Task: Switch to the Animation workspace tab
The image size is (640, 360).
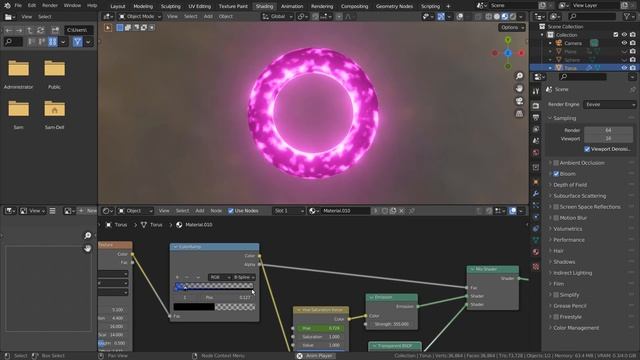Action: (292, 6)
